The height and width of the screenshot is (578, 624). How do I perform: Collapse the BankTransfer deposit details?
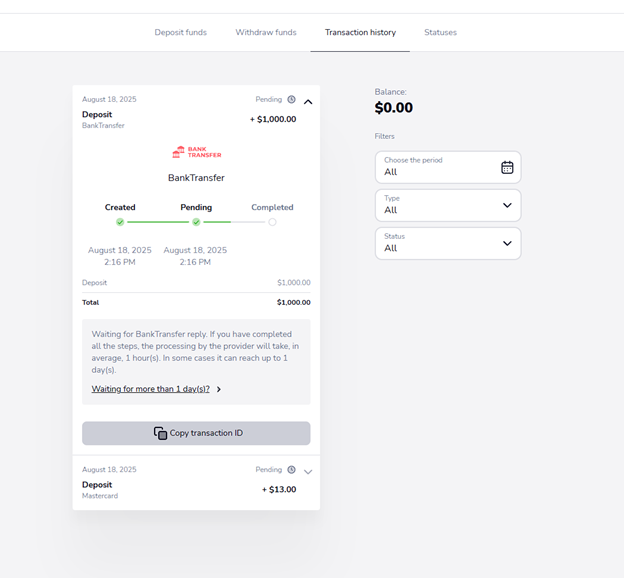click(x=308, y=101)
